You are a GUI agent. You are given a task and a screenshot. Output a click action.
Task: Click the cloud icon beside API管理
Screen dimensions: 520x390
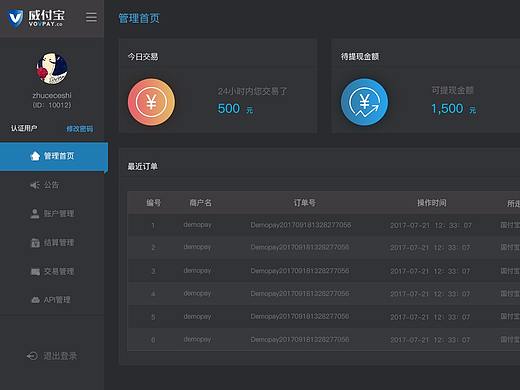coord(35,300)
